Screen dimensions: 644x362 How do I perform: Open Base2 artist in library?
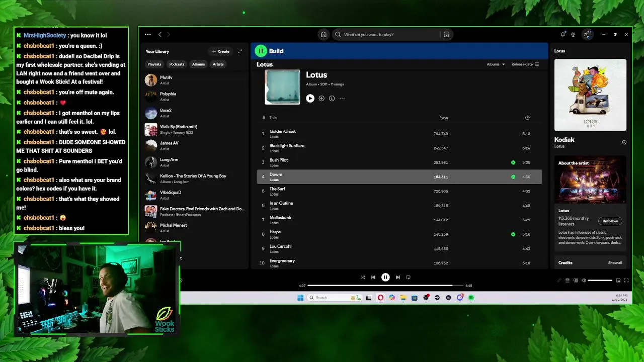coord(194,113)
